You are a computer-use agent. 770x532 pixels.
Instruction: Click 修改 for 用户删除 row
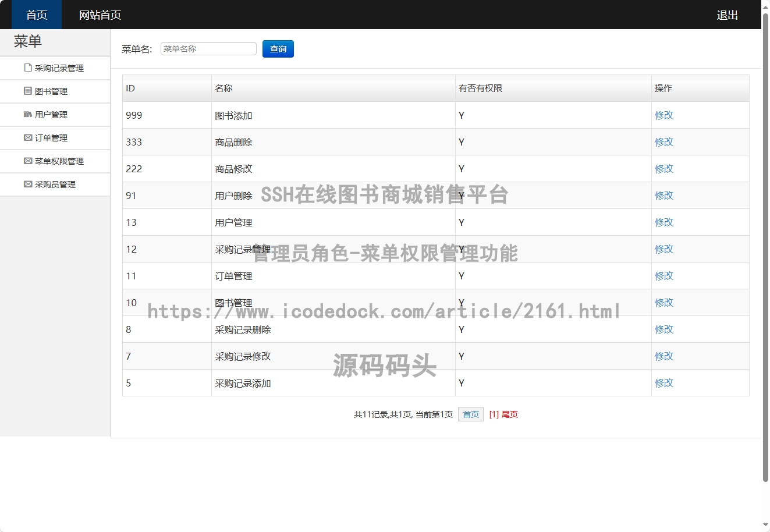tap(664, 196)
